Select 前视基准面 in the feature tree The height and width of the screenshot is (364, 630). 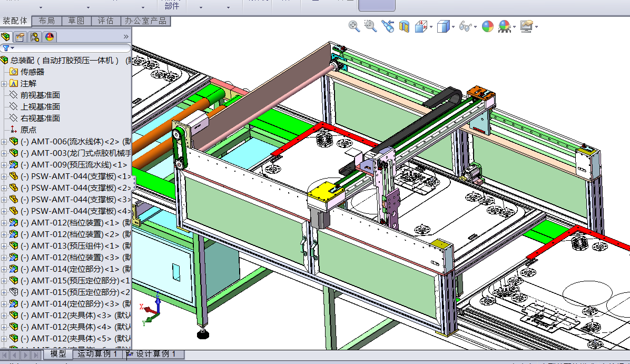pos(40,95)
